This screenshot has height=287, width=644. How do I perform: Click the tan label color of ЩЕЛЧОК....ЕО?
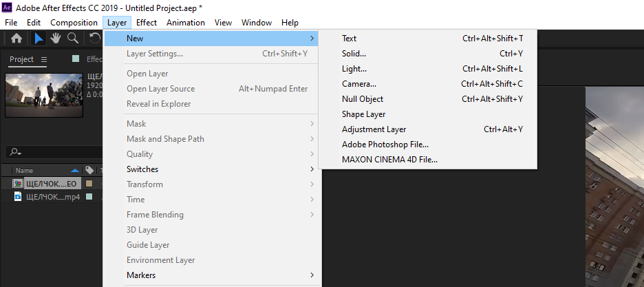click(x=89, y=184)
